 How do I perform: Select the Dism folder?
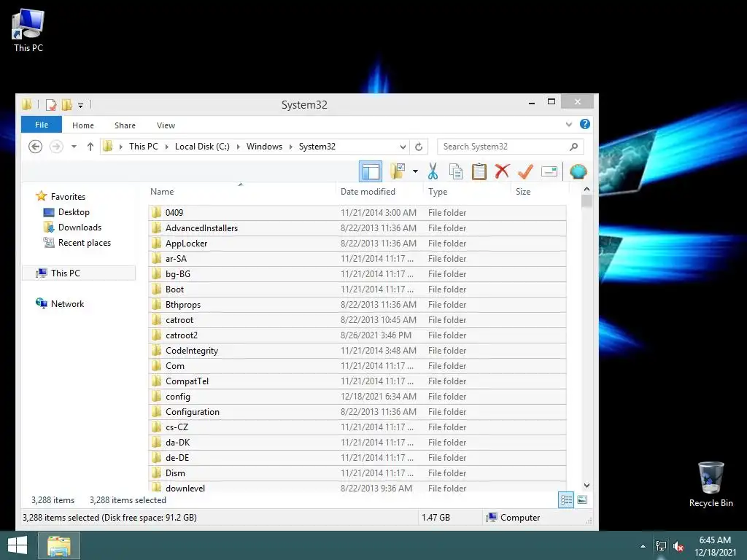357,472
